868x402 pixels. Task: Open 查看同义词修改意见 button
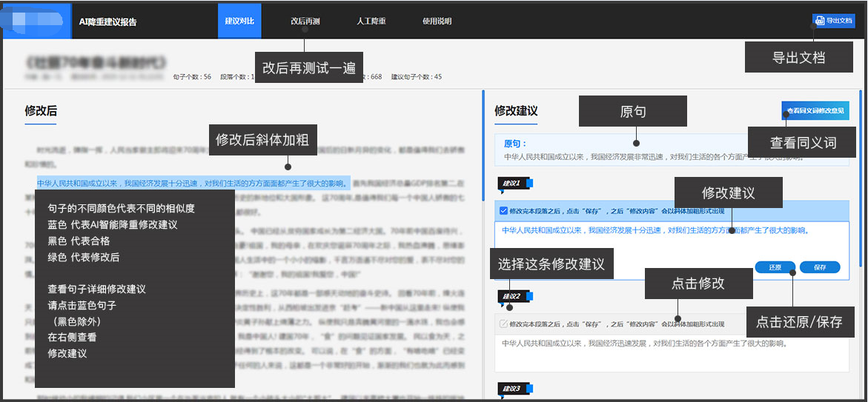815,110
